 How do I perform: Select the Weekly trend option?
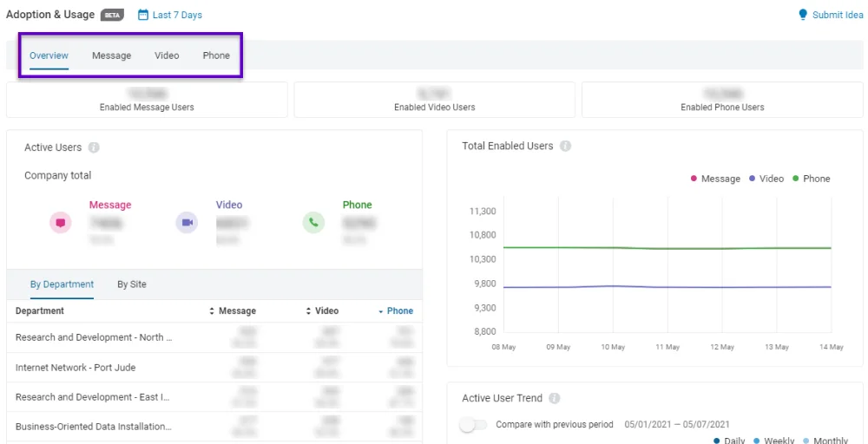point(773,441)
